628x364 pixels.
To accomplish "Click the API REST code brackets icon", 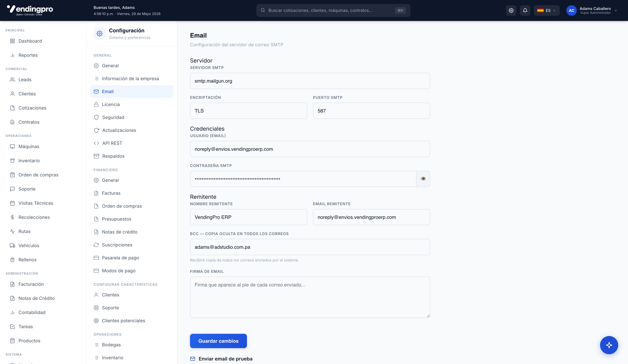I will 96,143.
